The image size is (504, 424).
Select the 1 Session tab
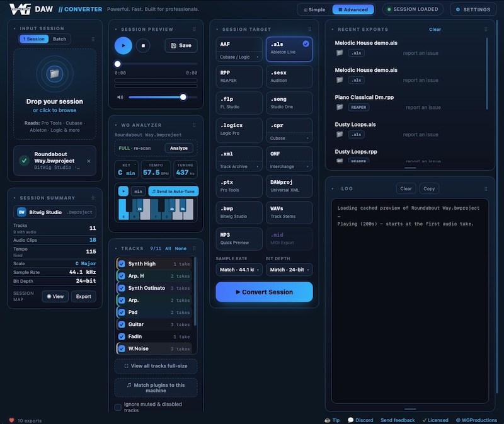(34, 39)
